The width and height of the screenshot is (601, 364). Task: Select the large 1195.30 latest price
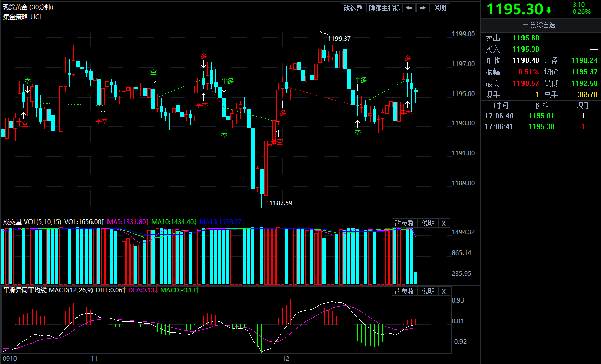[x=515, y=10]
